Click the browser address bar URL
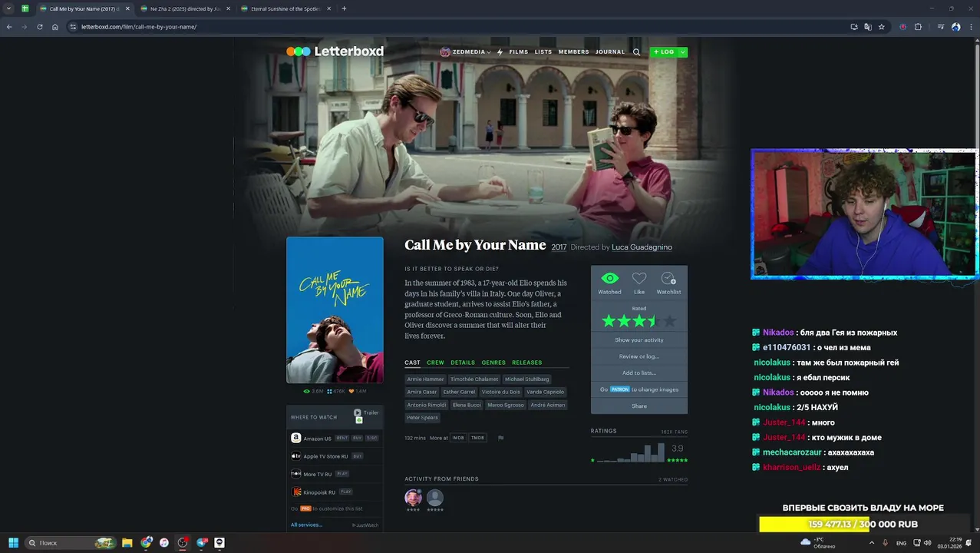 tap(139, 27)
